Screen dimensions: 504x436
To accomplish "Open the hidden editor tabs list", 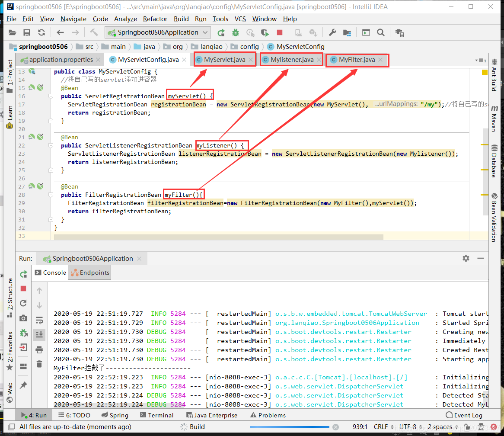I will 481,60.
